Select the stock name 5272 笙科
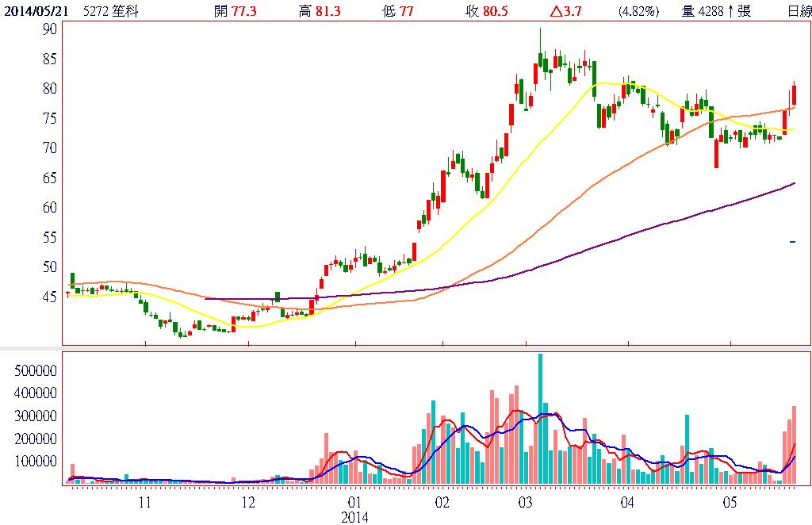This screenshot has width=812, height=525. [x=107, y=10]
